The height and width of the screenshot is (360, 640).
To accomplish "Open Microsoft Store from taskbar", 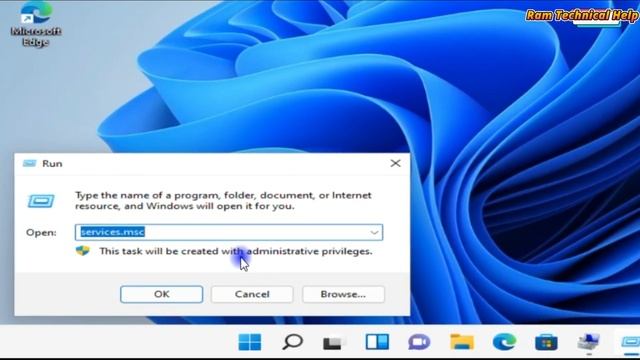I will [546, 342].
